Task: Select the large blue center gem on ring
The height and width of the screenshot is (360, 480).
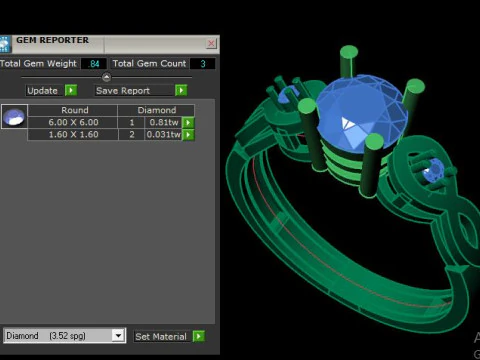Action: click(x=361, y=113)
